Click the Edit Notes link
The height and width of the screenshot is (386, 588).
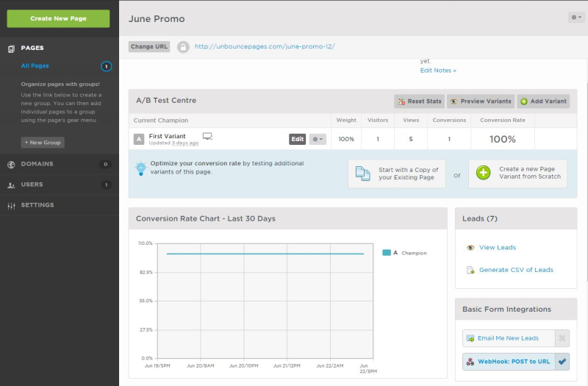pos(438,71)
